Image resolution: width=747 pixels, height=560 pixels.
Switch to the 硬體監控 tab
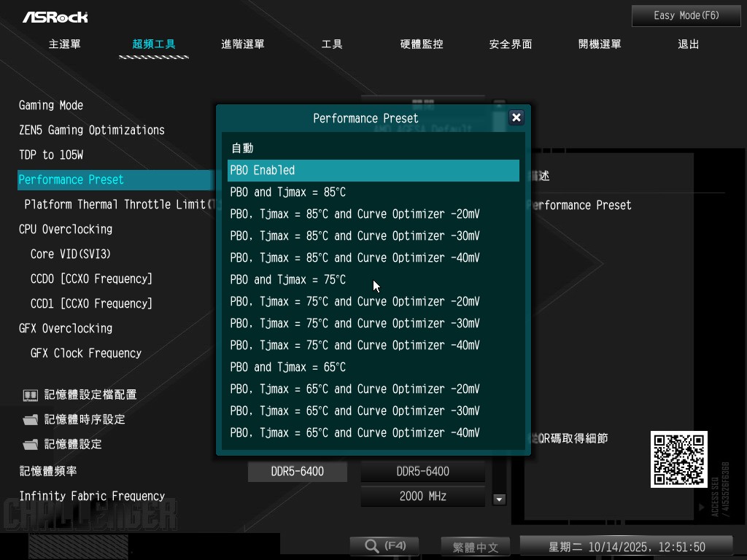422,44
